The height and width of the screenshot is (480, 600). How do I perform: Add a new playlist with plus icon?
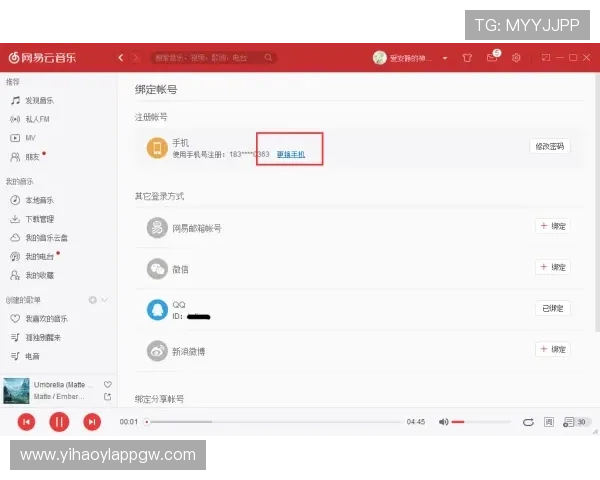click(x=93, y=300)
